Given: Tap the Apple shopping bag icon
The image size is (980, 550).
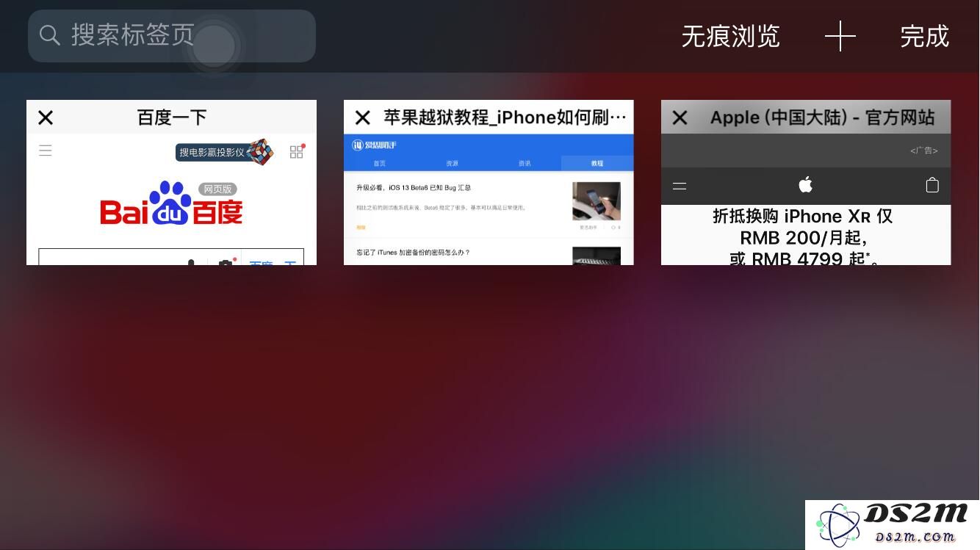Looking at the screenshot, I should coord(932,185).
